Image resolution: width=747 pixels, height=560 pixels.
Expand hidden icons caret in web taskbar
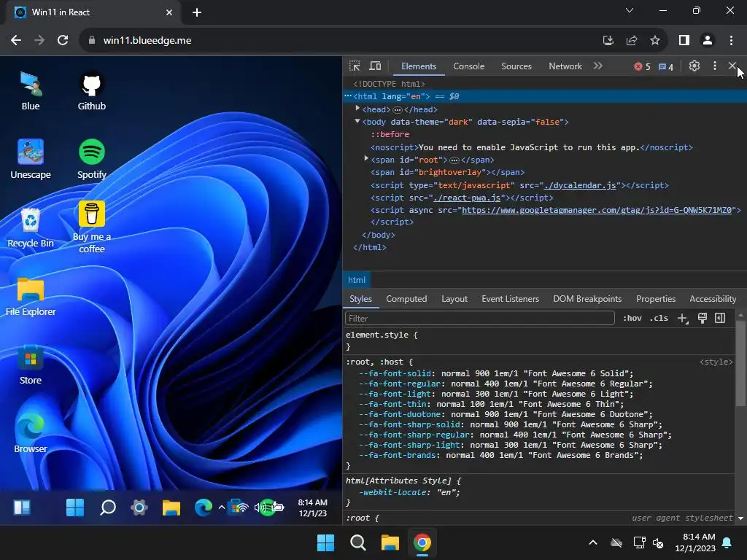click(222, 507)
